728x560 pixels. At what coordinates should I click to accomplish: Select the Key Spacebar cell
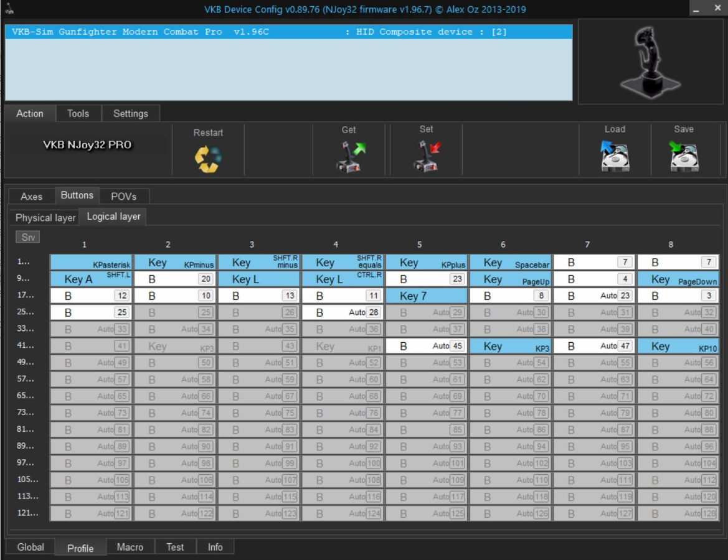(510, 262)
